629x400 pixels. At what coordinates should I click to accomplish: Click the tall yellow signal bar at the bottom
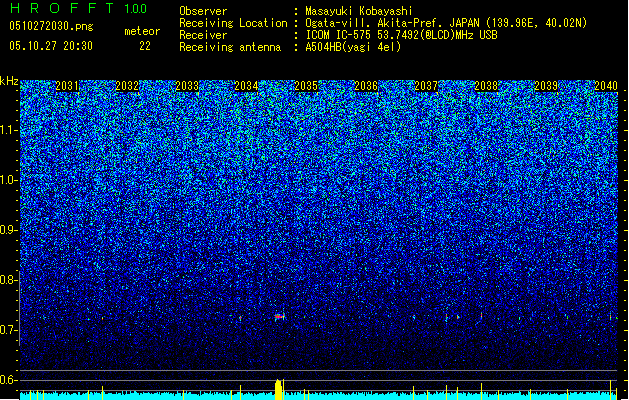pyautogui.click(x=278, y=389)
